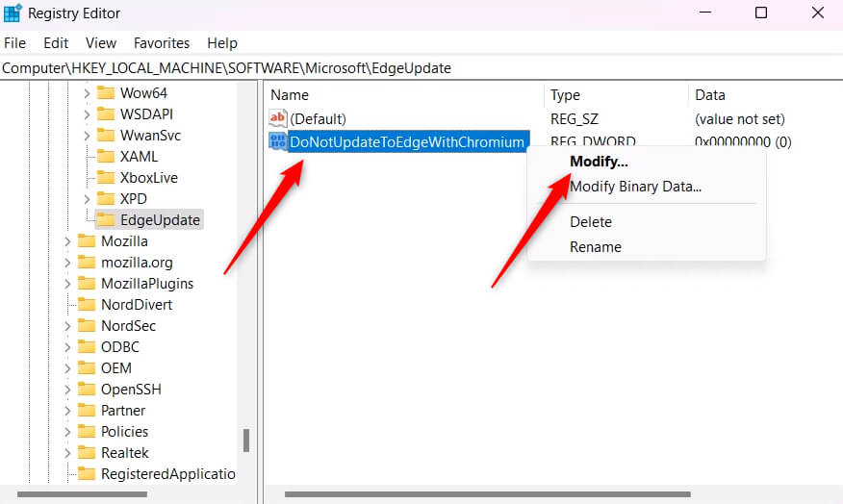Click the registry path address bar
The width and height of the screenshot is (843, 504).
[x=385, y=68]
